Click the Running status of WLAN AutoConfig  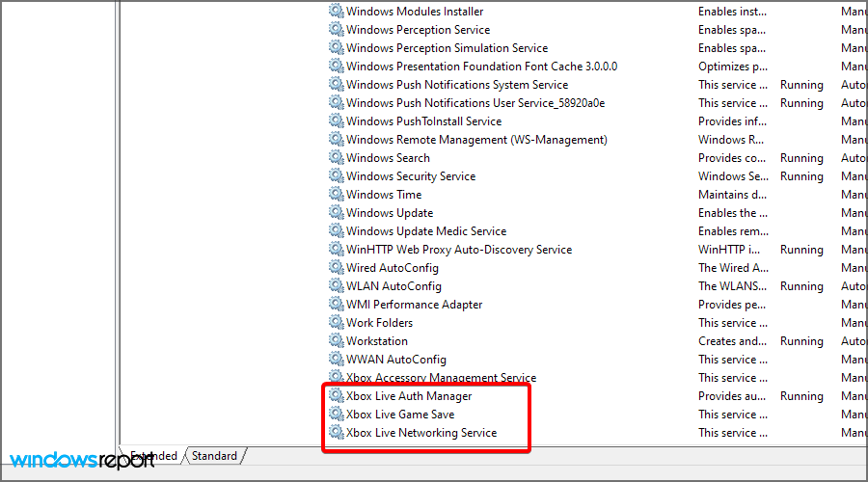(801, 286)
